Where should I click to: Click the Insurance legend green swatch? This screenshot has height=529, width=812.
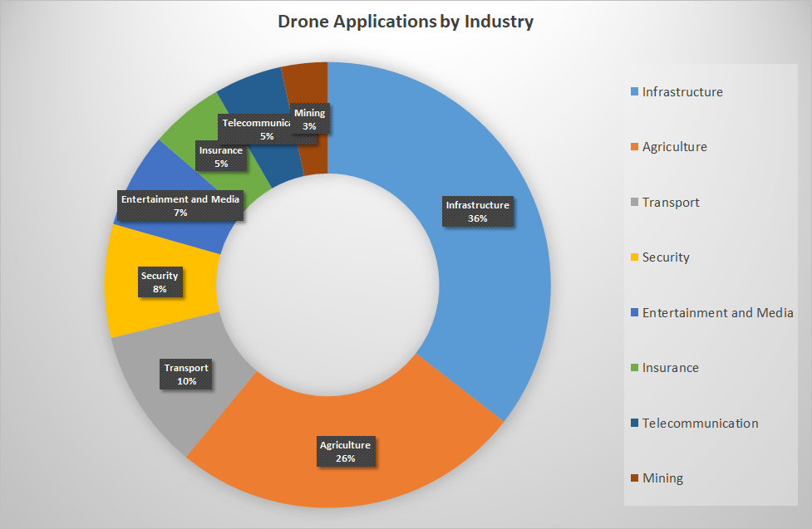635,368
